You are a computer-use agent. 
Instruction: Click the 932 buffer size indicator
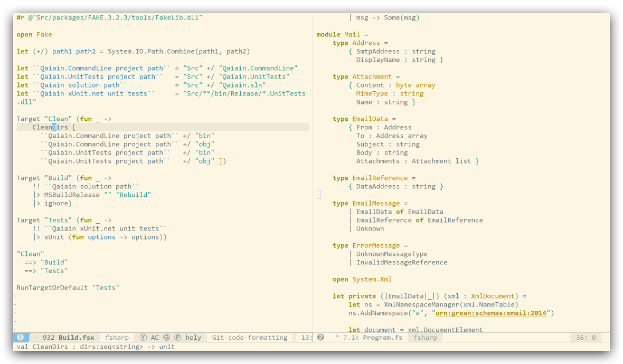49,338
